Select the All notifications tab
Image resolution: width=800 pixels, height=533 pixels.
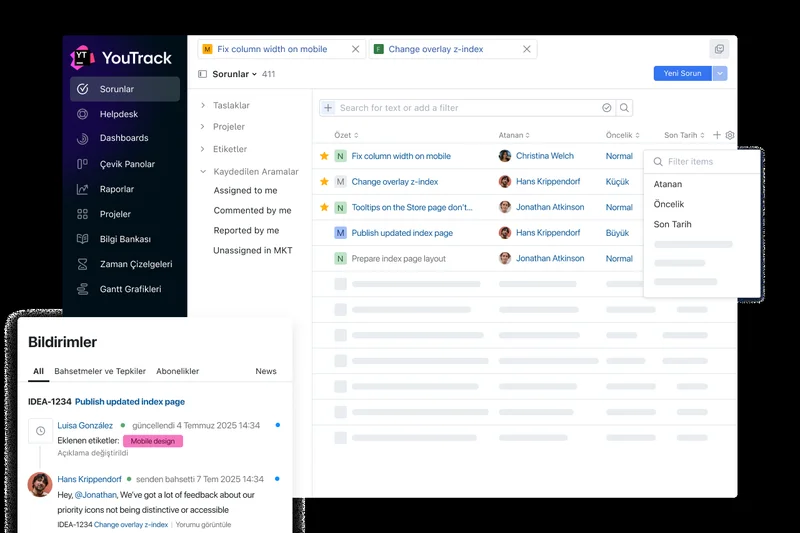(x=38, y=371)
